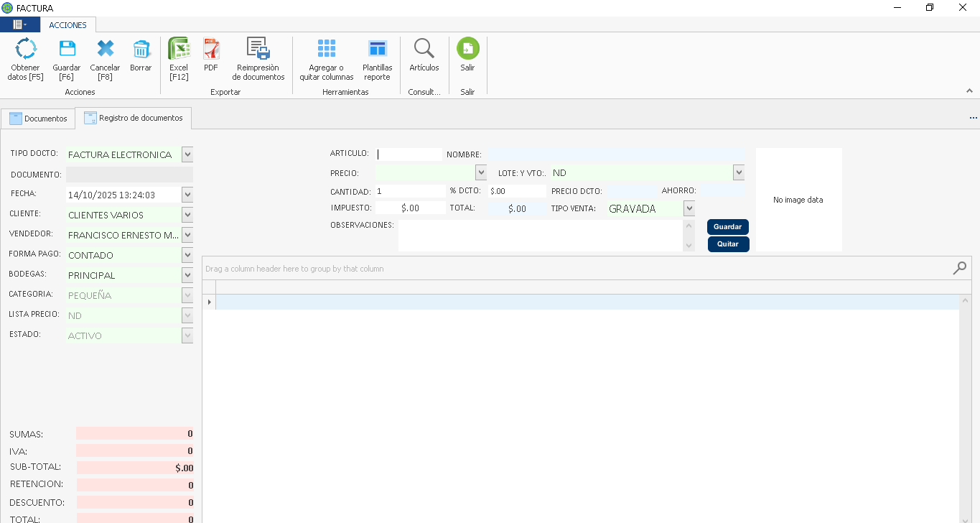
Task: Open the CLIENTE dropdown list
Action: tap(187, 215)
